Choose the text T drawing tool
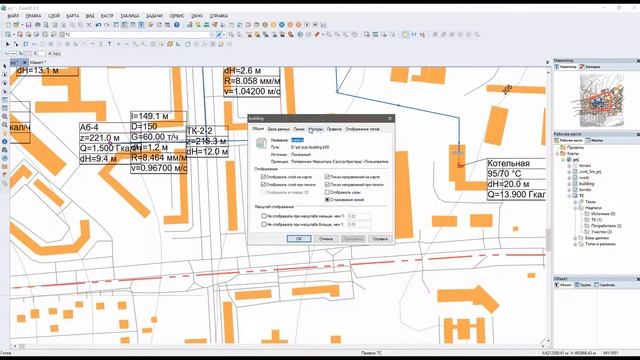This screenshot has width=640, height=360. click(x=109, y=44)
